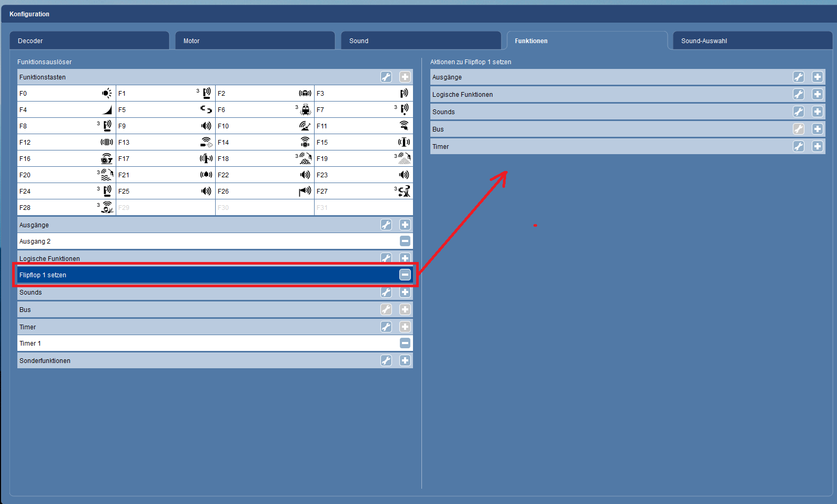Image resolution: width=837 pixels, height=504 pixels.
Task: Click F27 function key cell
Action: pyautogui.click(x=363, y=191)
